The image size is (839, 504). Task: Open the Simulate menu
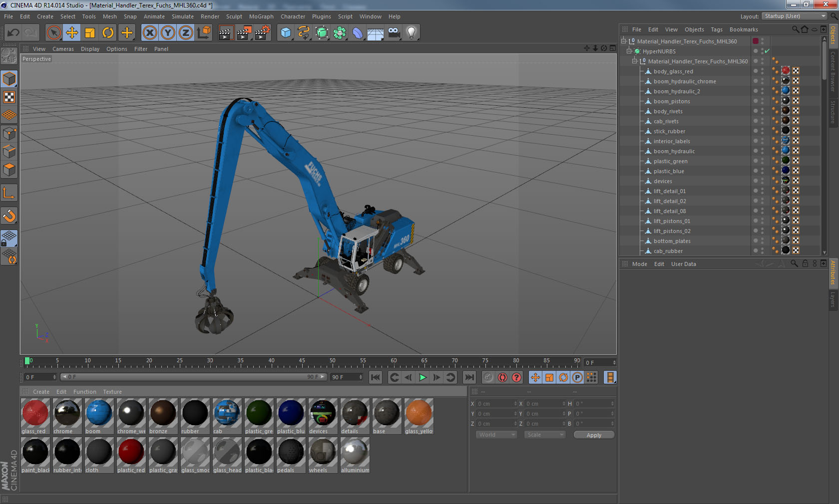point(183,16)
